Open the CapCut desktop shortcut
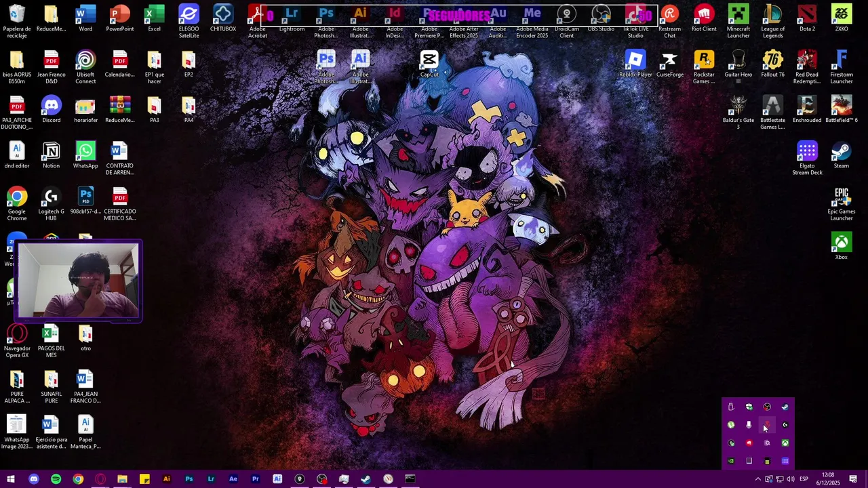The width and height of the screenshot is (868, 488). point(429,64)
